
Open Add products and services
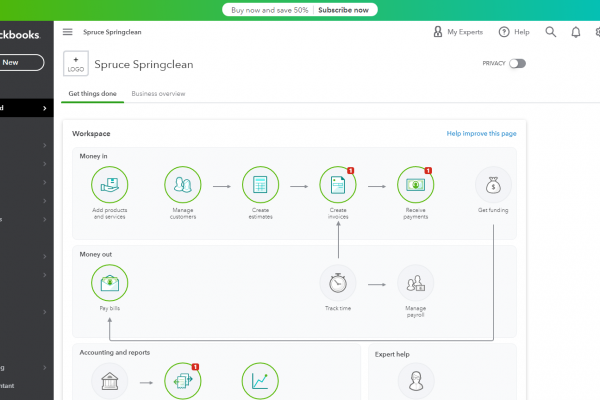pyautogui.click(x=109, y=184)
